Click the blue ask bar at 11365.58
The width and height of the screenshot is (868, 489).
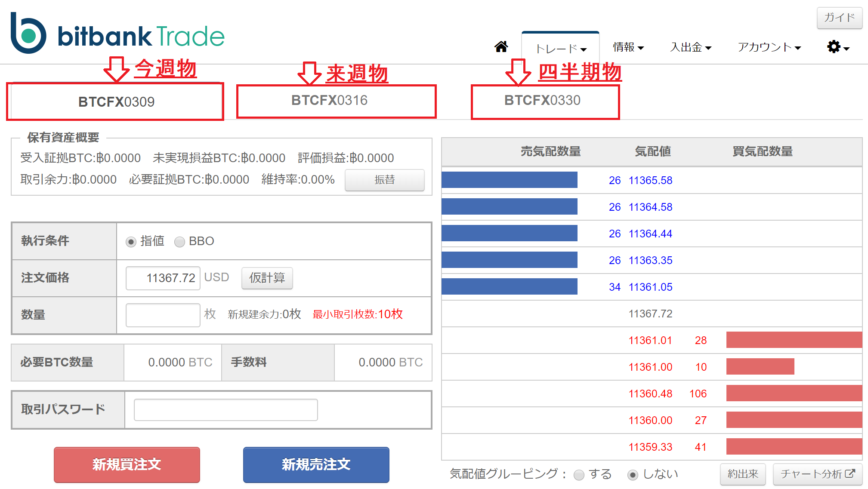[510, 180]
